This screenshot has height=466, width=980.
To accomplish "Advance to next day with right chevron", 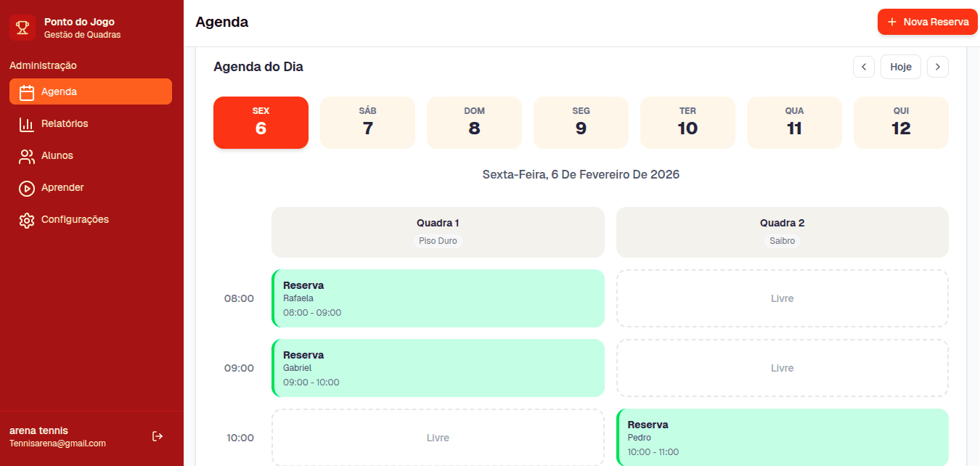I will [x=938, y=66].
